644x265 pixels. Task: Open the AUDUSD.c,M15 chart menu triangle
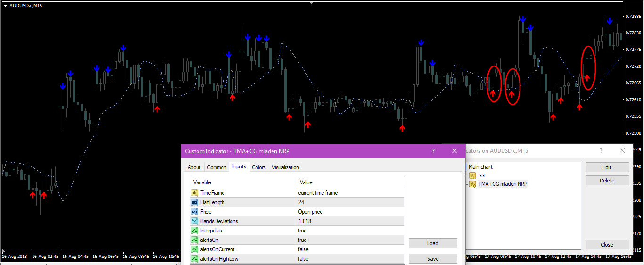[5, 6]
